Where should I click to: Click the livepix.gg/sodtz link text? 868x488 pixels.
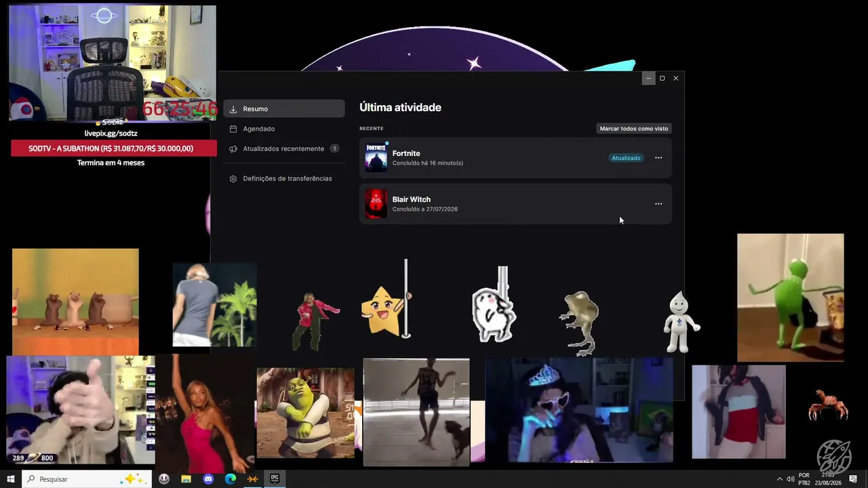[111, 134]
